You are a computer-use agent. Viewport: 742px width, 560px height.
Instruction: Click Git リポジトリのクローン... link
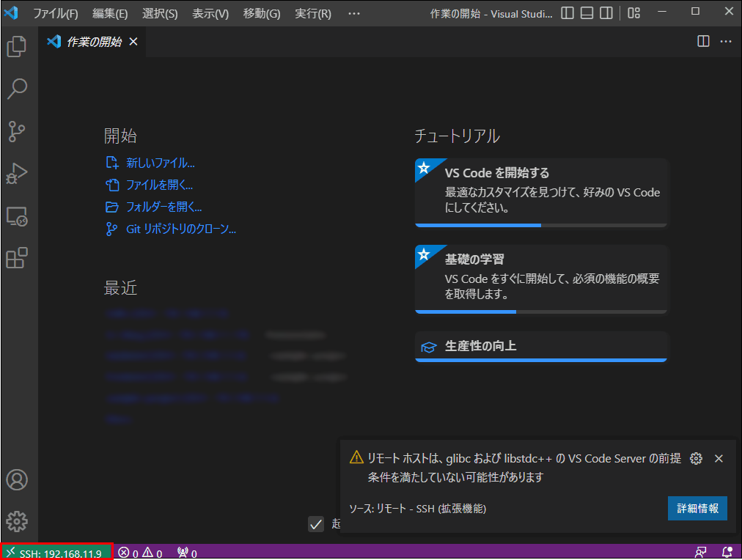click(181, 229)
